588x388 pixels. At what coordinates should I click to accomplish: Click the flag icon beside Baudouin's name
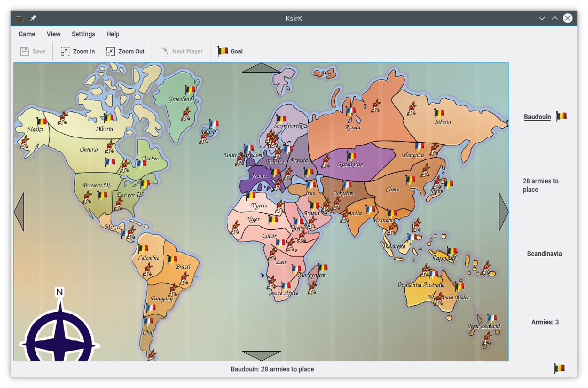click(561, 117)
